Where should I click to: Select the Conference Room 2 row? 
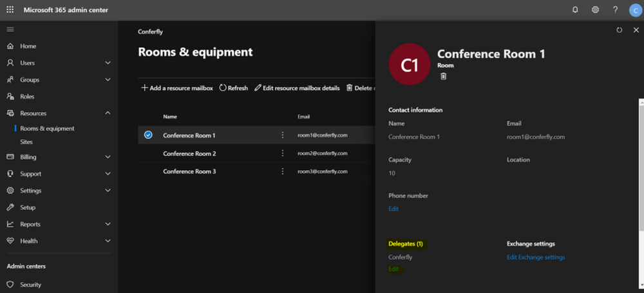(x=256, y=153)
